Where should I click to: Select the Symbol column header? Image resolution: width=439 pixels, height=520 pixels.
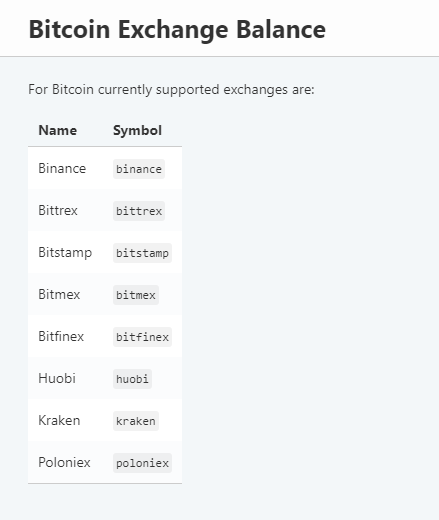(x=137, y=130)
